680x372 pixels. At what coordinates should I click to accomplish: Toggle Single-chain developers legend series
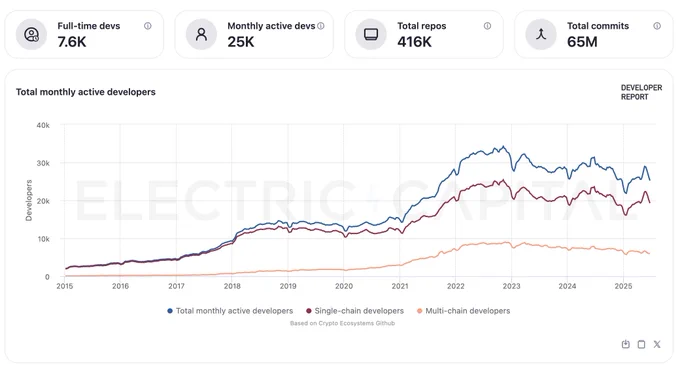pyautogui.click(x=355, y=311)
